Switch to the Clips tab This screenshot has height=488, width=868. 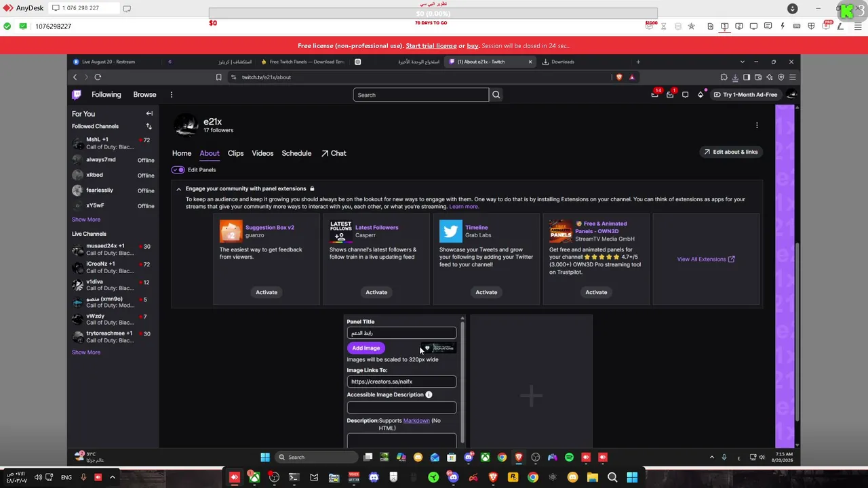point(235,153)
